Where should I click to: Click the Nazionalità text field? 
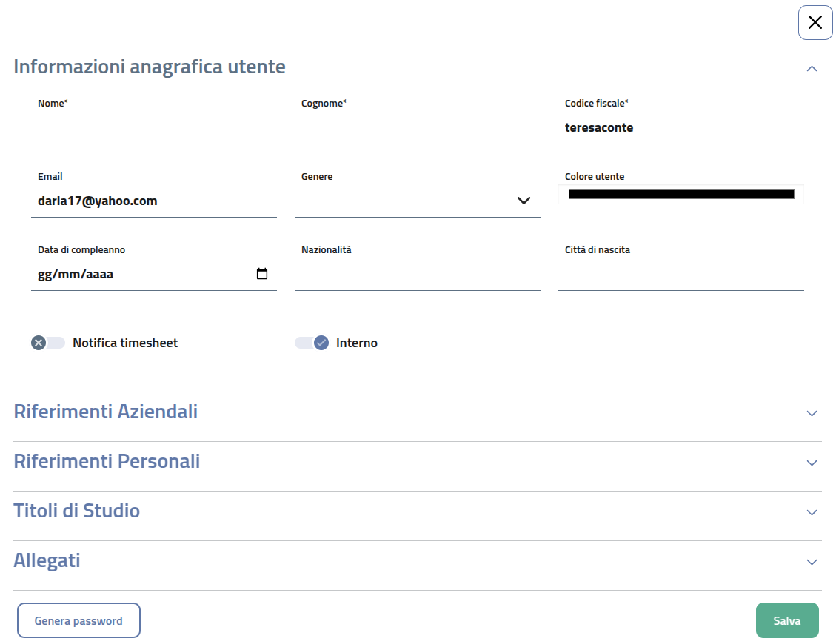click(x=417, y=275)
